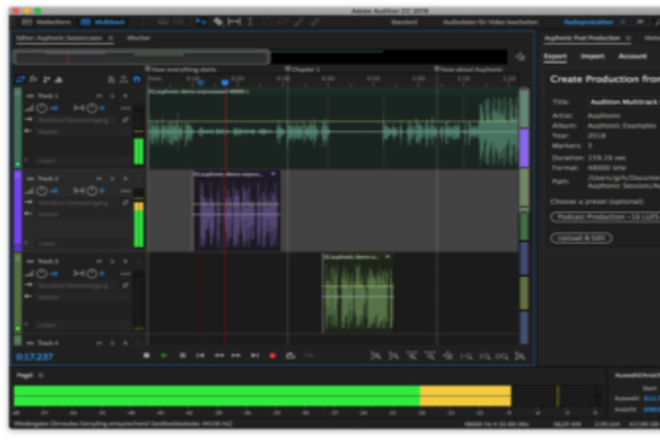Open the Radioproduktion workspace
This screenshot has height=440, width=660.
tap(588, 22)
